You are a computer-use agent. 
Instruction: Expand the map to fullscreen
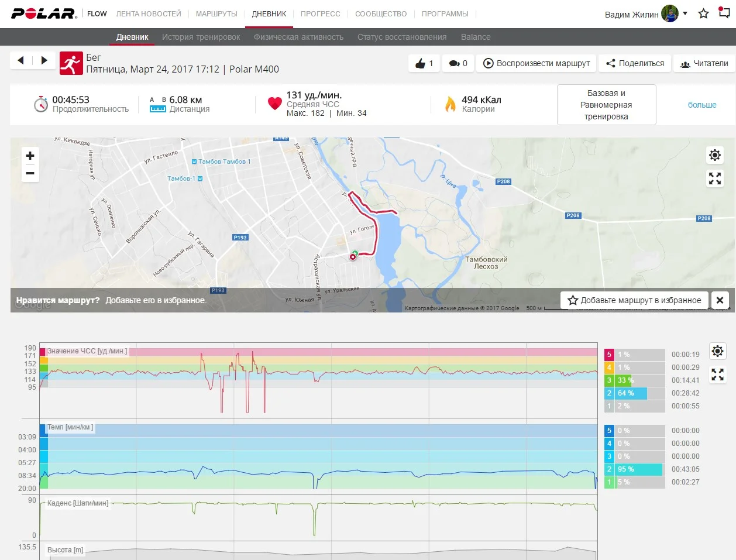click(715, 178)
